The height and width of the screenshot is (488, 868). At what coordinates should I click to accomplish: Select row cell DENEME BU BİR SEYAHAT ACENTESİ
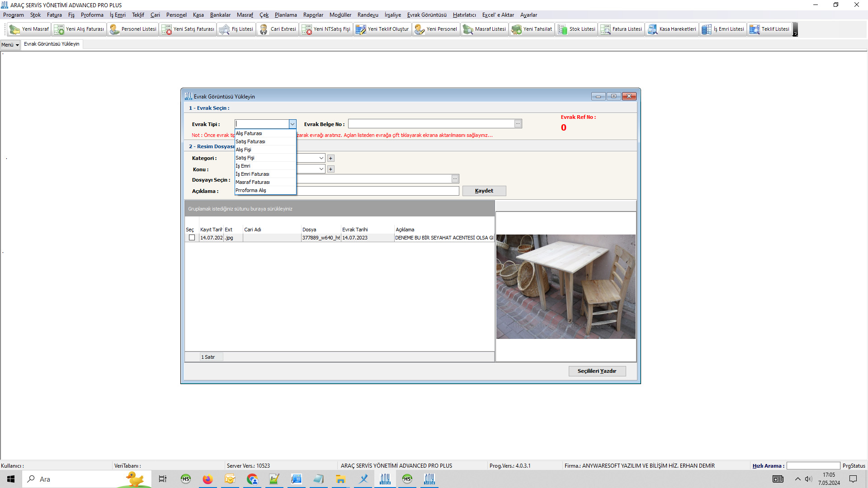click(x=444, y=238)
